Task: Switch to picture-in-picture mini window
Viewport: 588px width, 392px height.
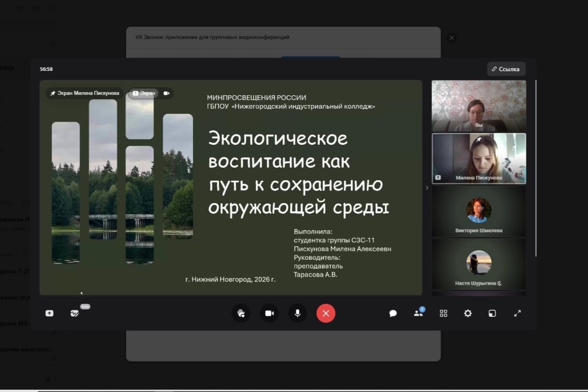Action: click(492, 313)
